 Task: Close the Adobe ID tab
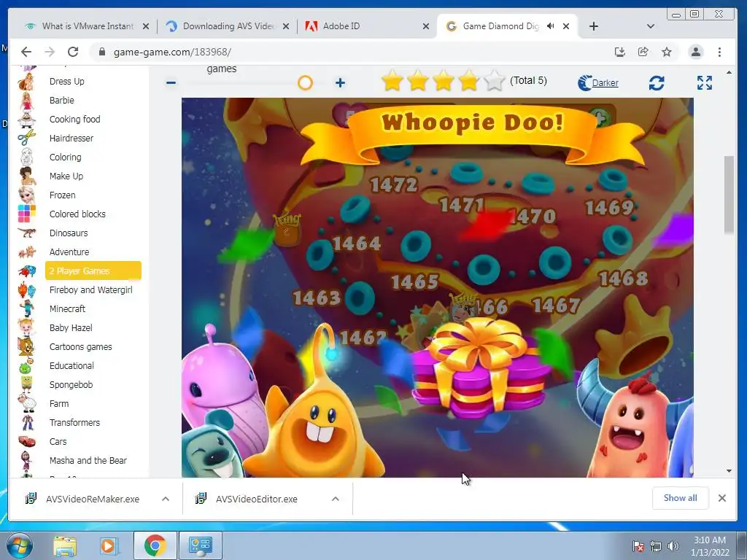click(426, 27)
